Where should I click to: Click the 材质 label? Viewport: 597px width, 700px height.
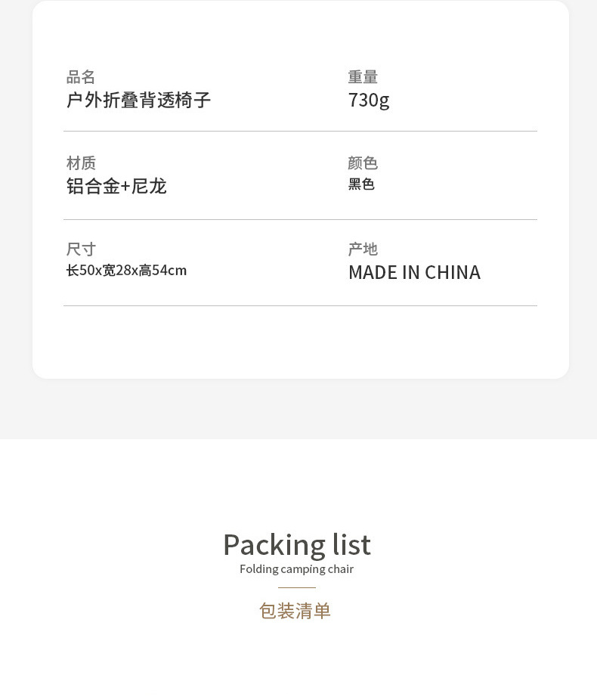click(x=81, y=163)
